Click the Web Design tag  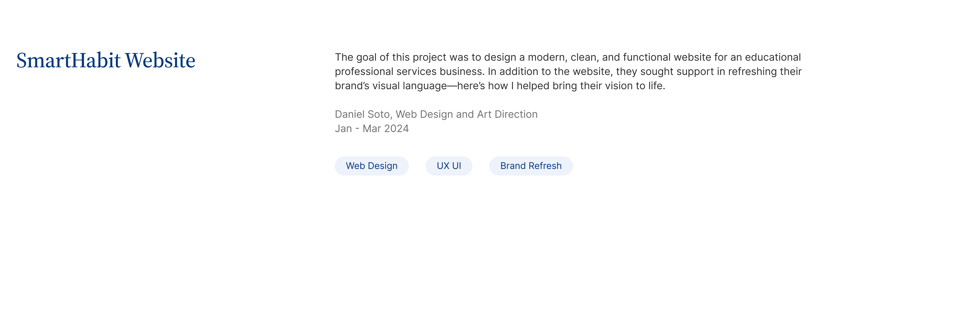click(371, 166)
